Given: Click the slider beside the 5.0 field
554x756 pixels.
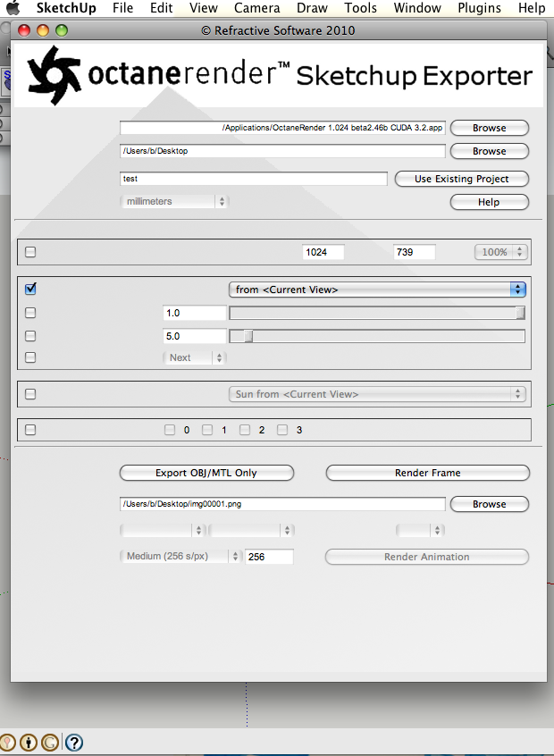Looking at the screenshot, I should (x=377, y=336).
